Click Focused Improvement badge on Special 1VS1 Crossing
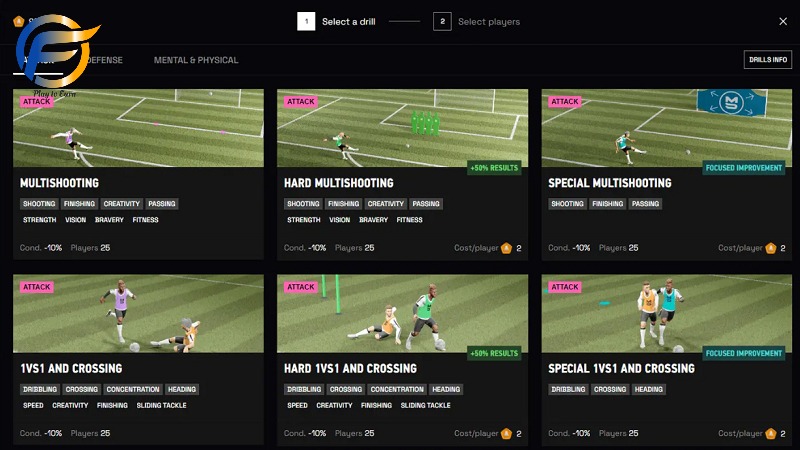 click(x=743, y=353)
